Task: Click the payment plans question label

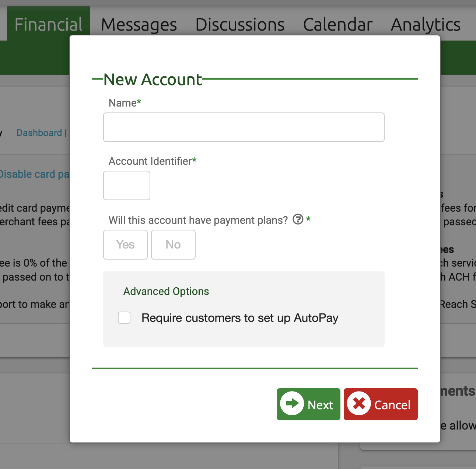Action: pyautogui.click(x=198, y=220)
